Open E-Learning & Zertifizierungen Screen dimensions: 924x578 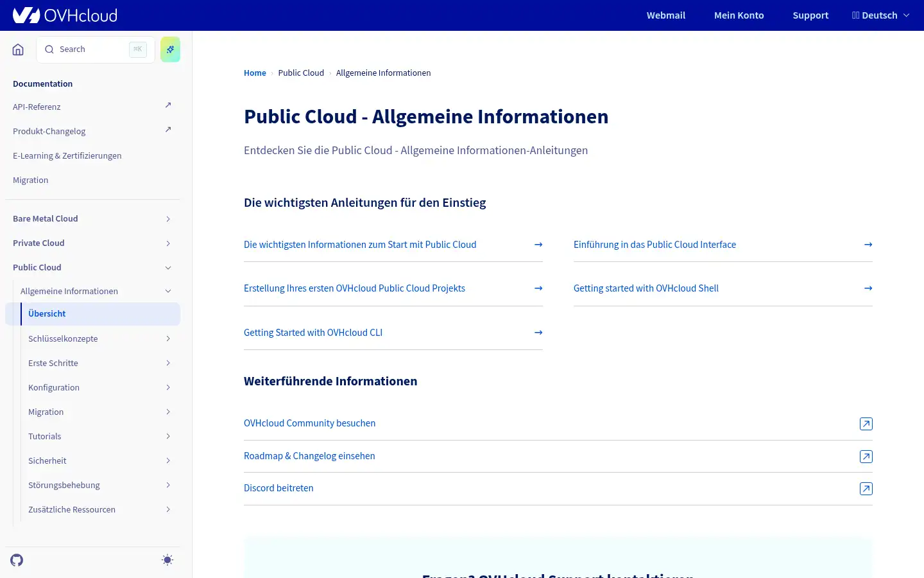pos(67,155)
